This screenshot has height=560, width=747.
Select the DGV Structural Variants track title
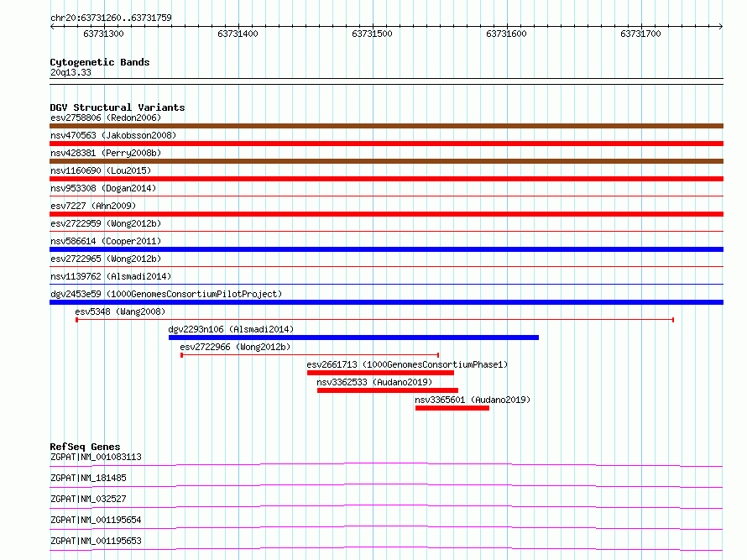(x=118, y=107)
